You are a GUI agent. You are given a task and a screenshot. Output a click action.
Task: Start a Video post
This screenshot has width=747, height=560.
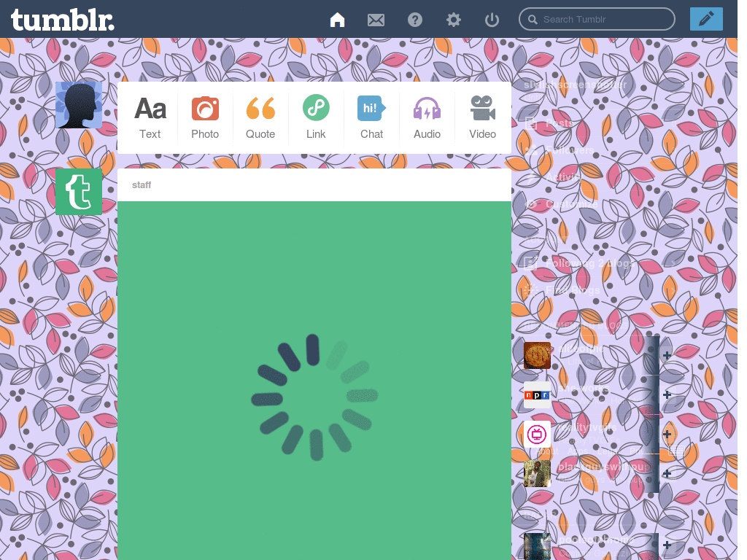(x=482, y=115)
